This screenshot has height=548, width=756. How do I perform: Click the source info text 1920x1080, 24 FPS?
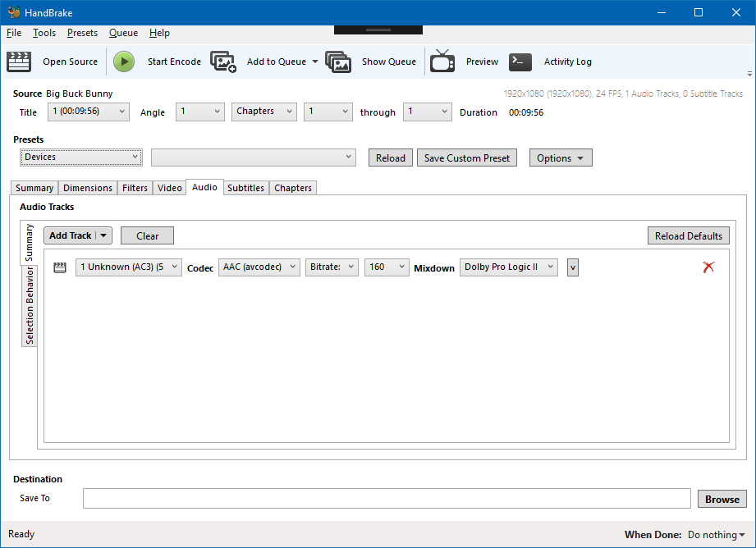[x=623, y=94]
